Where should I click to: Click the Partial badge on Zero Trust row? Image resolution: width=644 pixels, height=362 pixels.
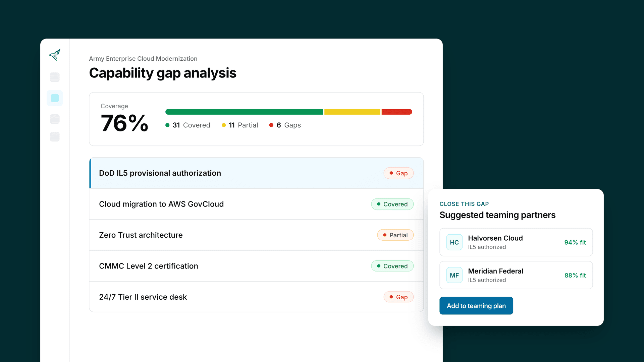(395, 235)
